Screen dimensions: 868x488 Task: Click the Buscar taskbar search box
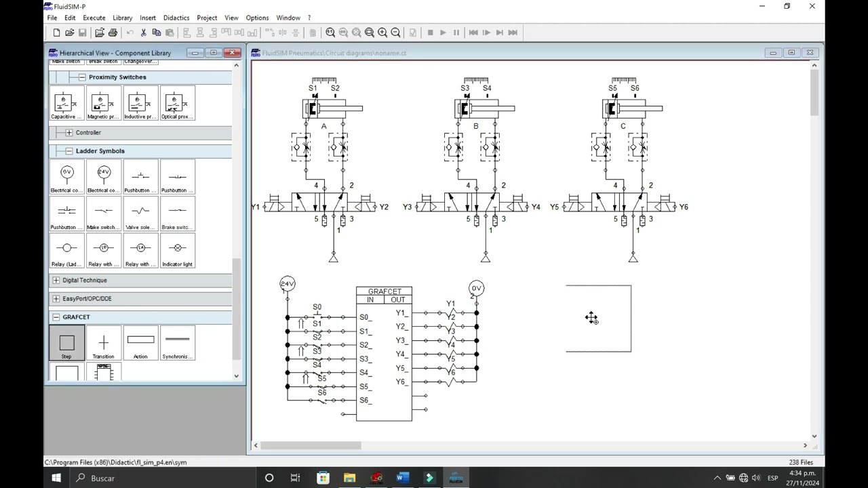(163, 479)
